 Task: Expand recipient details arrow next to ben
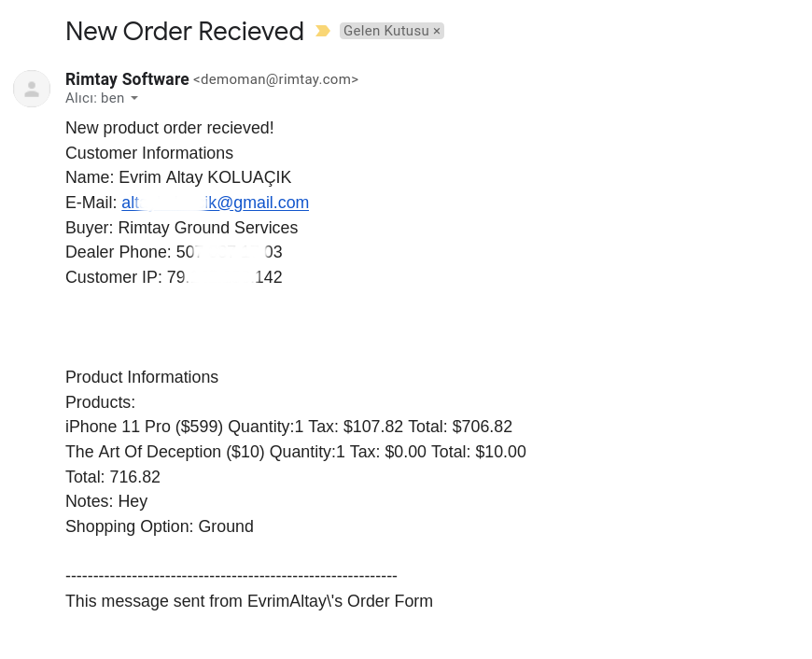[x=134, y=98]
